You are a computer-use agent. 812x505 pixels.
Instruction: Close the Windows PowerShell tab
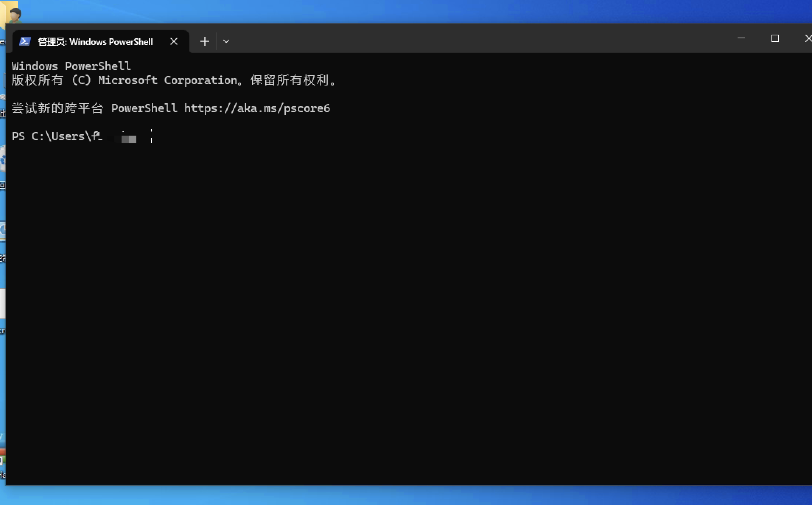(x=174, y=41)
